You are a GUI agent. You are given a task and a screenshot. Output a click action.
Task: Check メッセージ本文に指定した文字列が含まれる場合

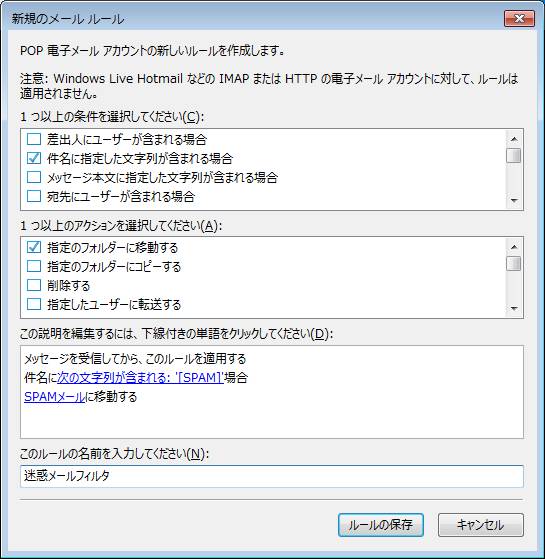(34, 177)
